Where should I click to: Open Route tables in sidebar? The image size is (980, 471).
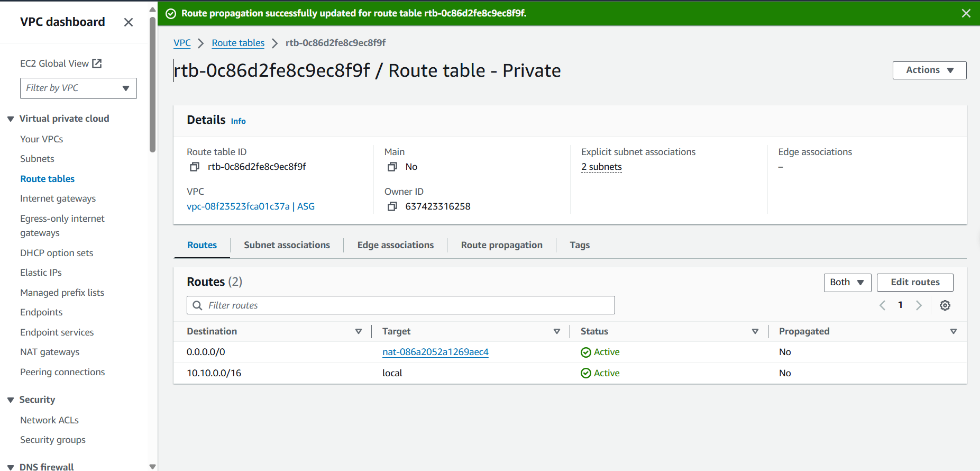click(48, 179)
